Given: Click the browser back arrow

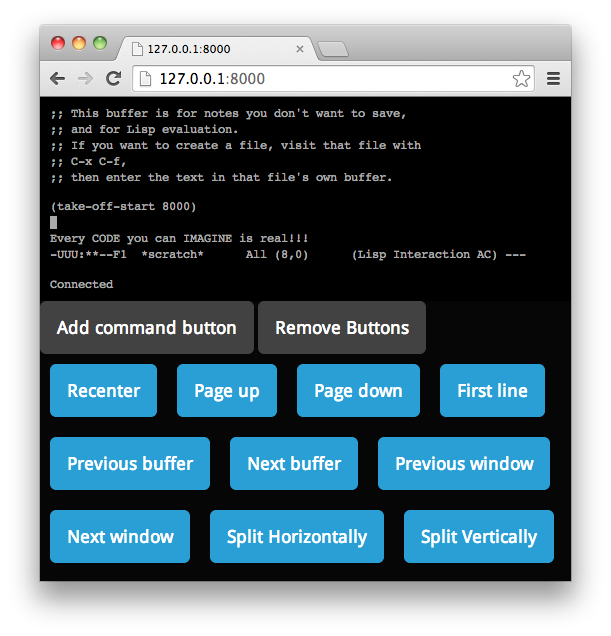Looking at the screenshot, I should (58, 79).
